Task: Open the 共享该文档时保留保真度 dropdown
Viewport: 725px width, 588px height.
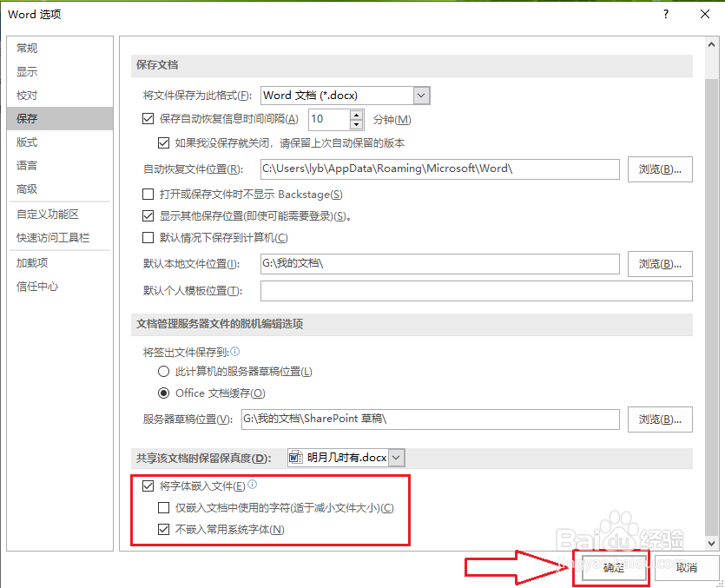Action: coord(395,457)
